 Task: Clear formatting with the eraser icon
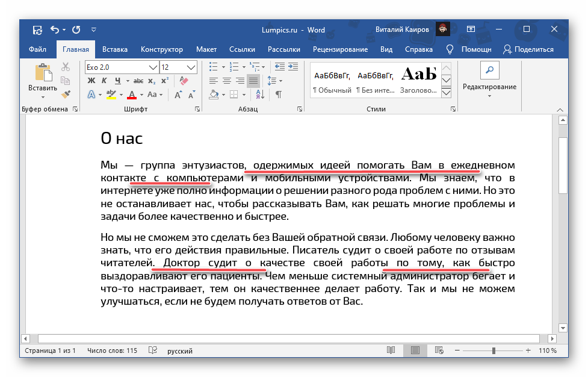pos(184,81)
